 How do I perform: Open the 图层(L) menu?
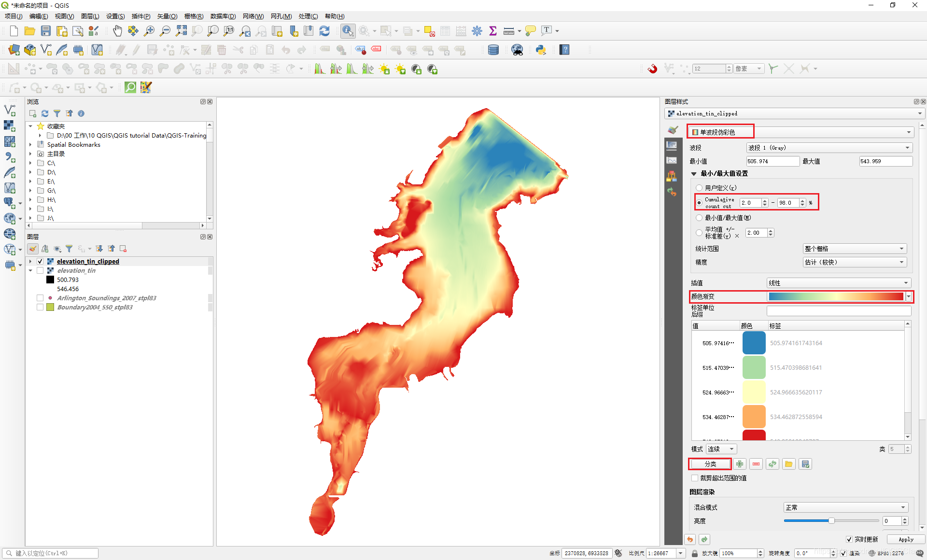(x=90, y=16)
